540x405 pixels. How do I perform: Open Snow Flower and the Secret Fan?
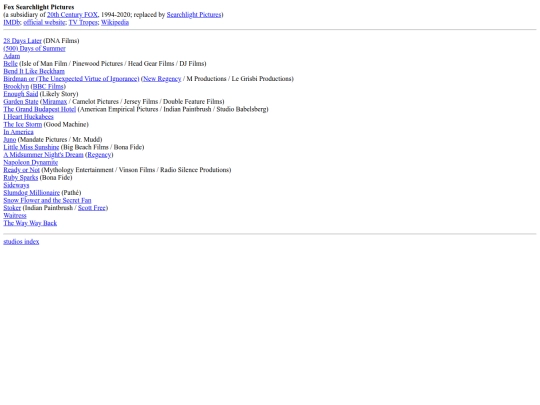(47, 200)
